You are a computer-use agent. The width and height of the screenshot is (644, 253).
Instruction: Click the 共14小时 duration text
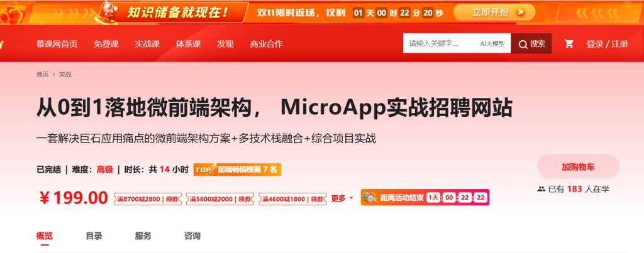coord(169,170)
